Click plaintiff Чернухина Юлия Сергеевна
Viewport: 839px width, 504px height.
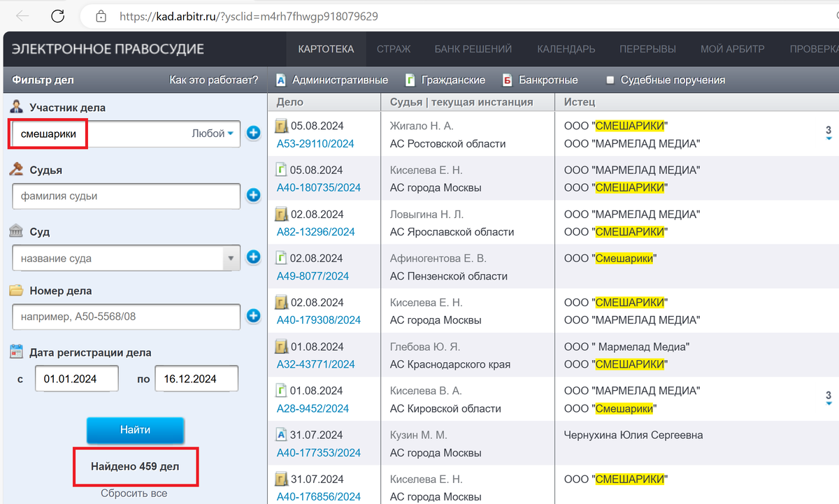[633, 435]
